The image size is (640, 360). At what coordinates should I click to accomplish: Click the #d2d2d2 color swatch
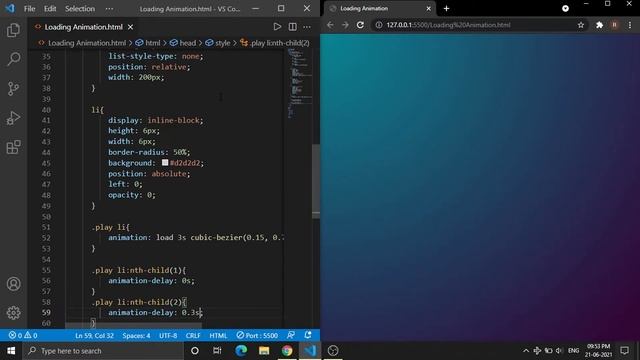pyautogui.click(x=165, y=162)
